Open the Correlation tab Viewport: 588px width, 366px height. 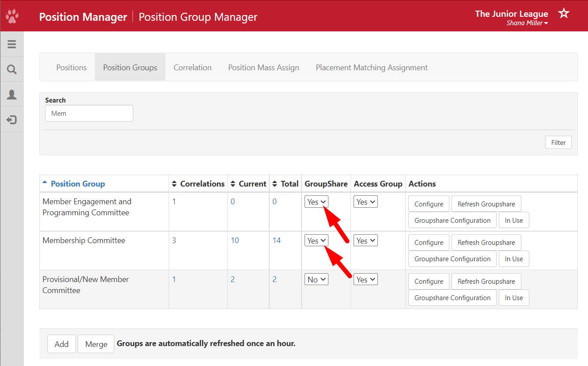192,68
